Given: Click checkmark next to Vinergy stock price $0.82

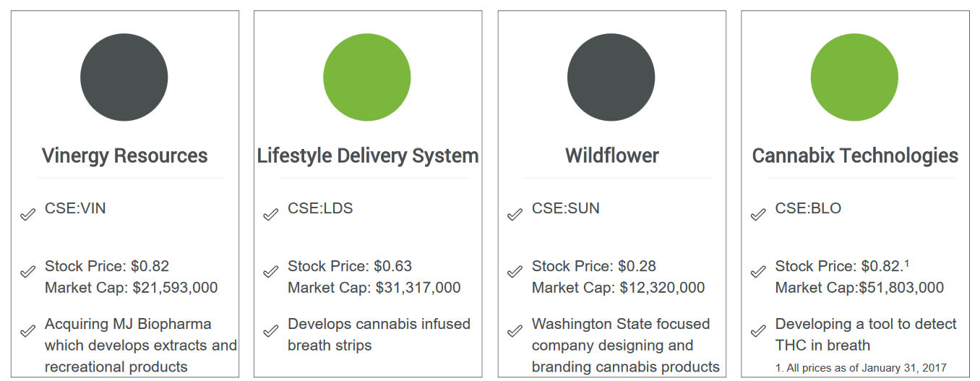Looking at the screenshot, I should 27,272.
